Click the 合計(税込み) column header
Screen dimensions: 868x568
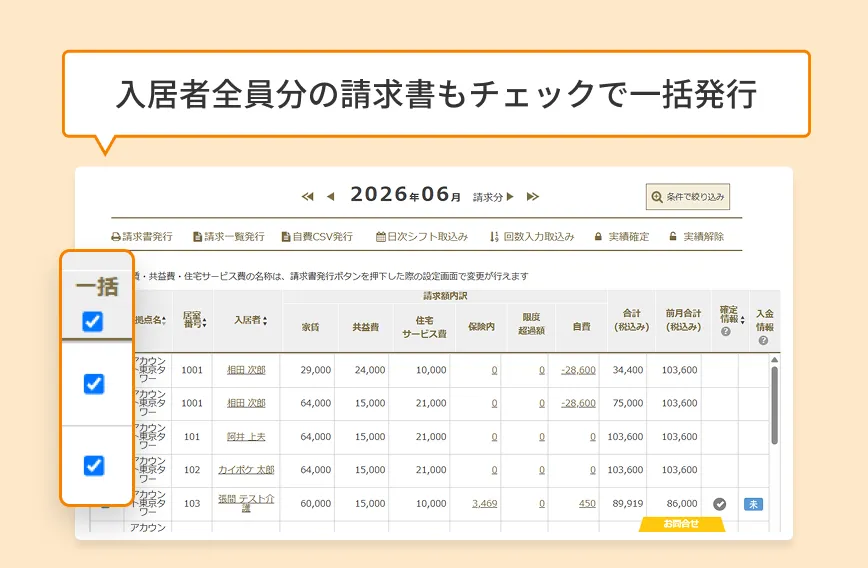[x=632, y=320]
